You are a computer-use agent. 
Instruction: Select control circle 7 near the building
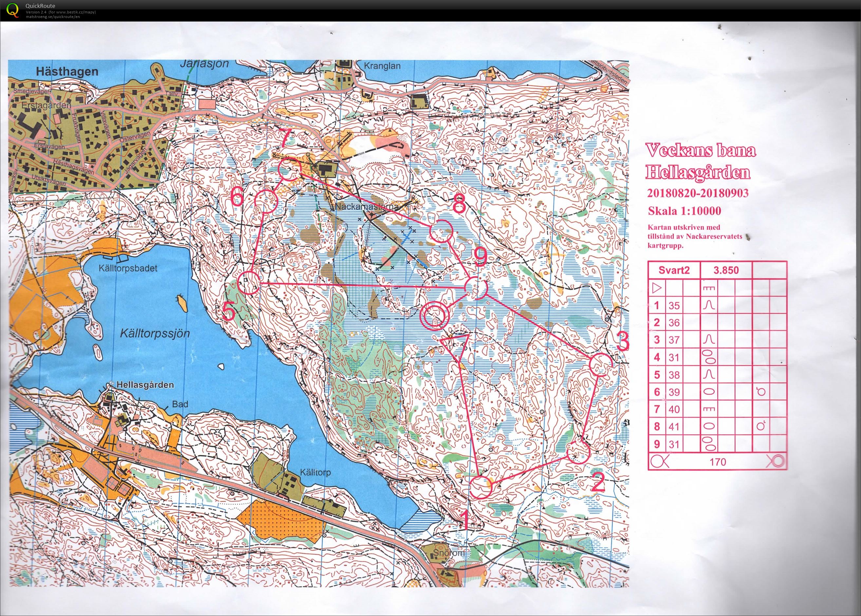click(290, 170)
